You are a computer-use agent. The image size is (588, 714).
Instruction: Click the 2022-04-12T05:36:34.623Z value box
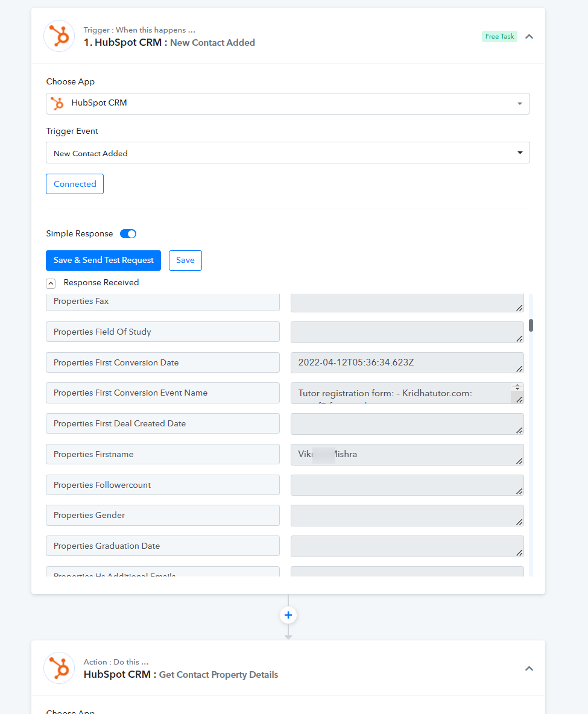click(x=407, y=362)
